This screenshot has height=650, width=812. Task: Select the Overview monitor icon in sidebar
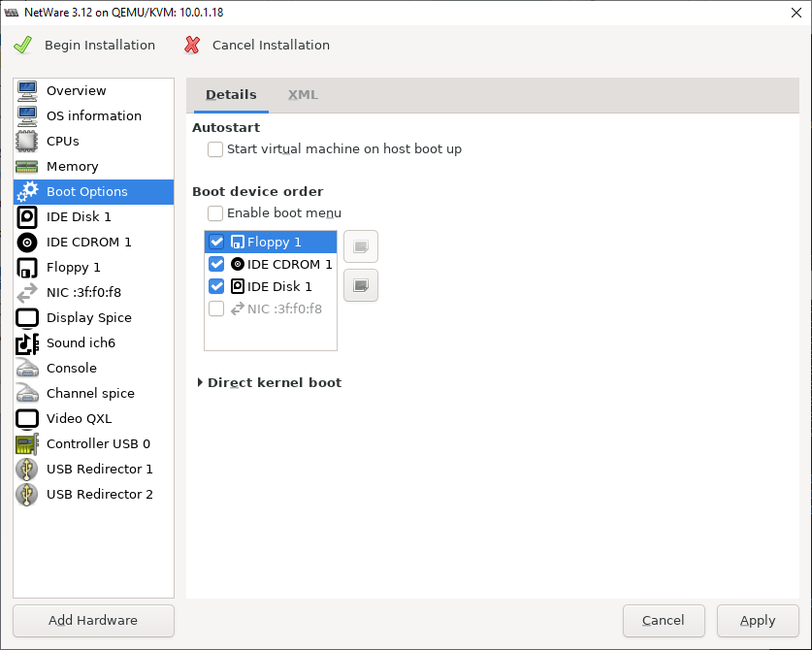click(x=27, y=90)
